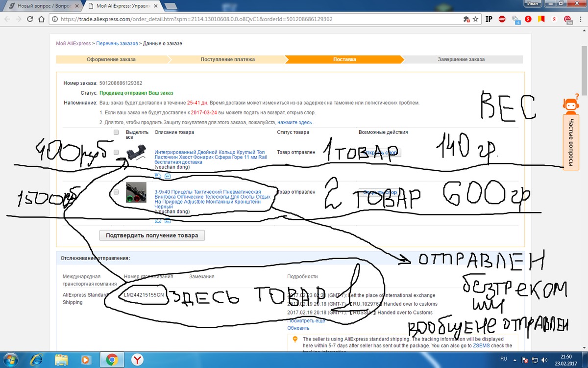The image size is (588, 368).
Task: Open the Chrome three-dot menu
Action: [581, 19]
